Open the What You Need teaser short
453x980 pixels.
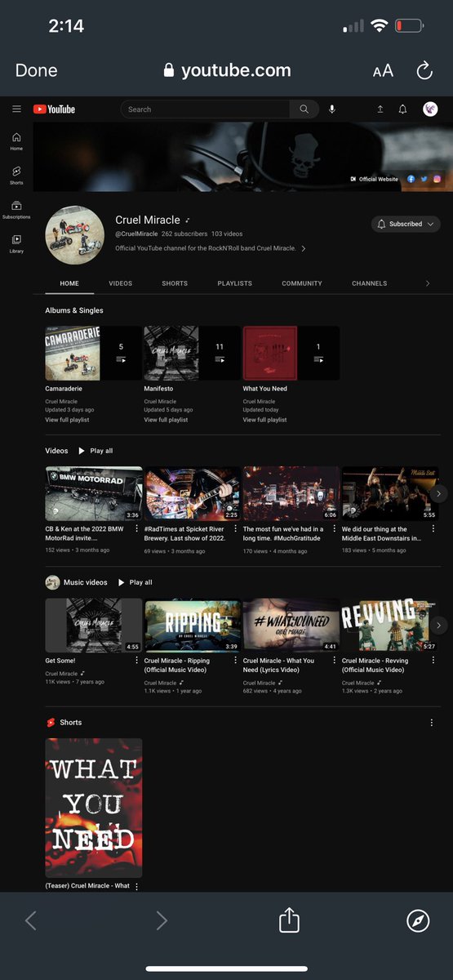94,808
